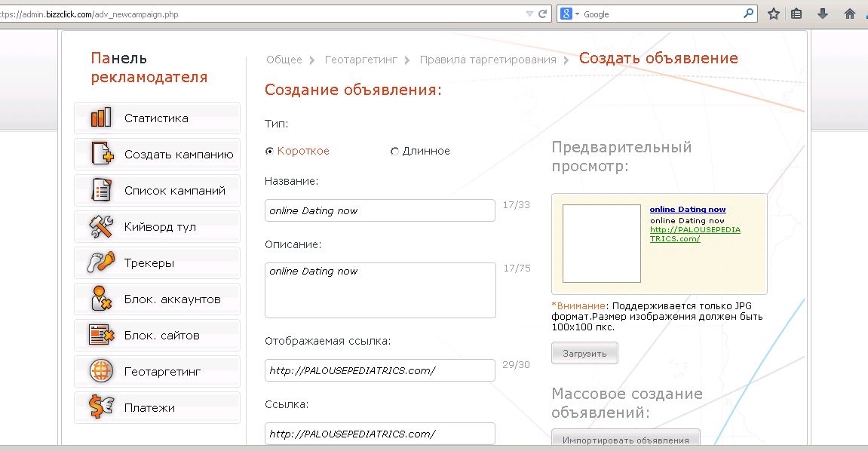The image size is (868, 451).
Task: Open Правила таргетирования step
Action: (488, 60)
